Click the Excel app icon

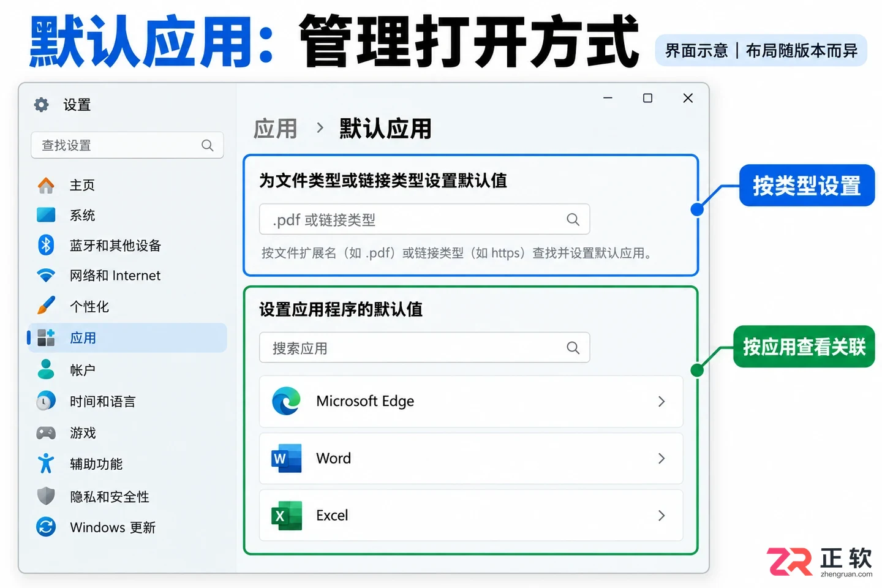click(287, 515)
